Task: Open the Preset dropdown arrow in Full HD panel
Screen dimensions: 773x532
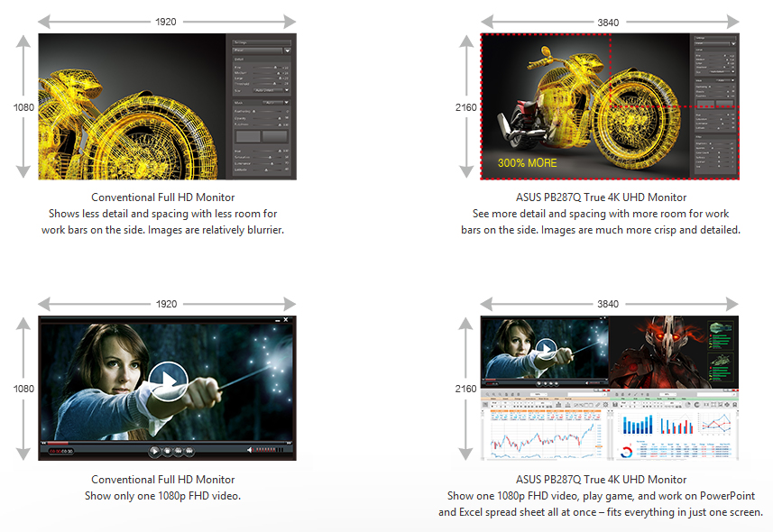Action: (x=288, y=50)
